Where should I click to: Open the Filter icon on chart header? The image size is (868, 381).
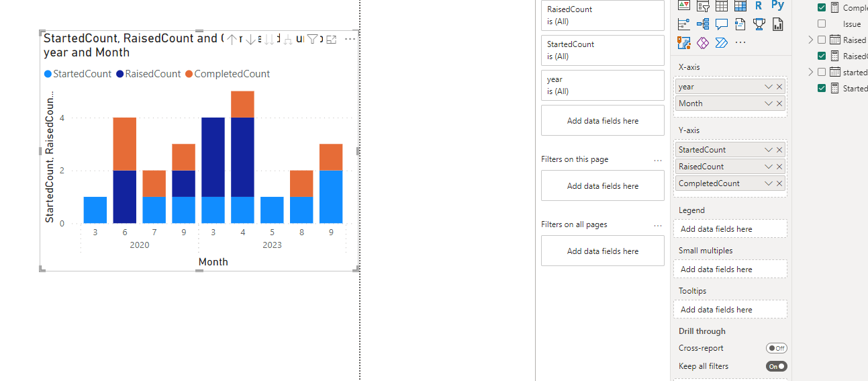coord(312,40)
